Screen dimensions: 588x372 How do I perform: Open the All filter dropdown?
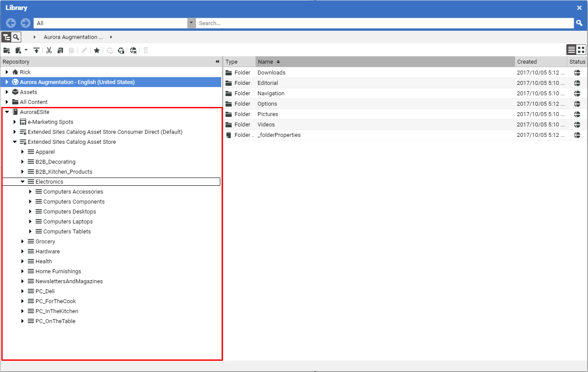tap(191, 23)
